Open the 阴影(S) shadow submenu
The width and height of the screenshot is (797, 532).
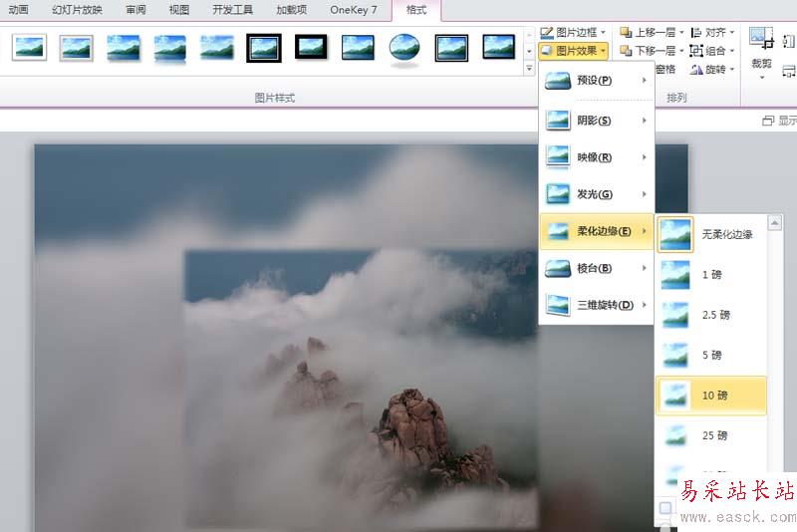tap(596, 121)
